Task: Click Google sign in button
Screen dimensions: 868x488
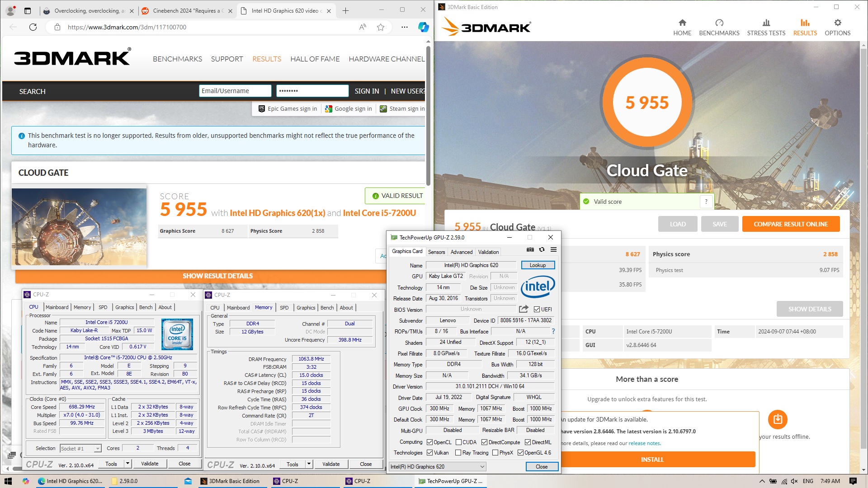Action: pyautogui.click(x=349, y=109)
